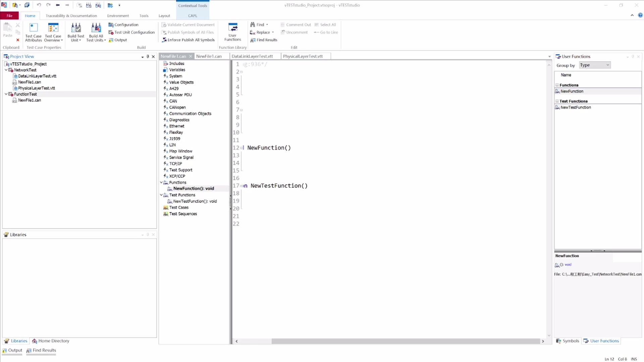Click the Test Unit Configuration icon
The width and height of the screenshot is (644, 362).
coord(131,32)
